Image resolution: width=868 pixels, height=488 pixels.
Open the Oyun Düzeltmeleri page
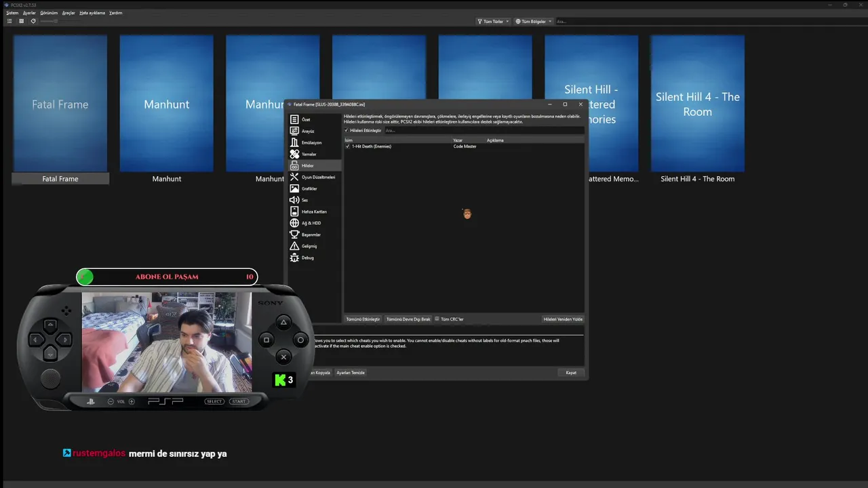(x=315, y=177)
